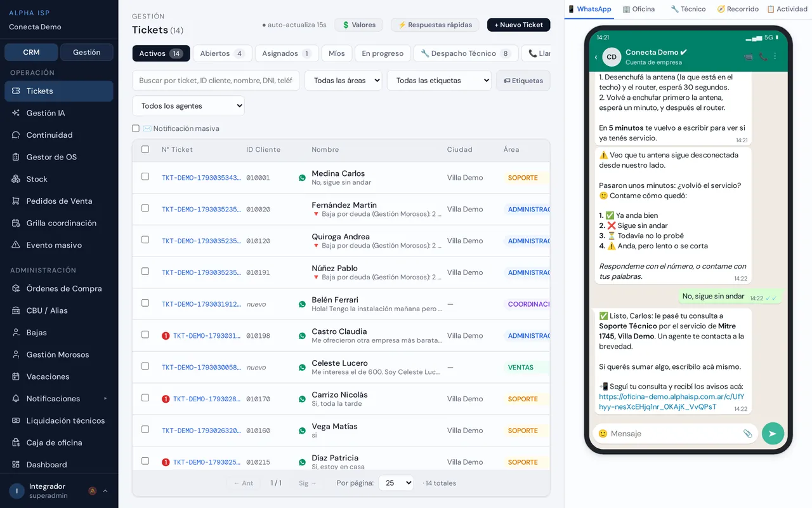Click the ticket search field

click(x=216, y=81)
